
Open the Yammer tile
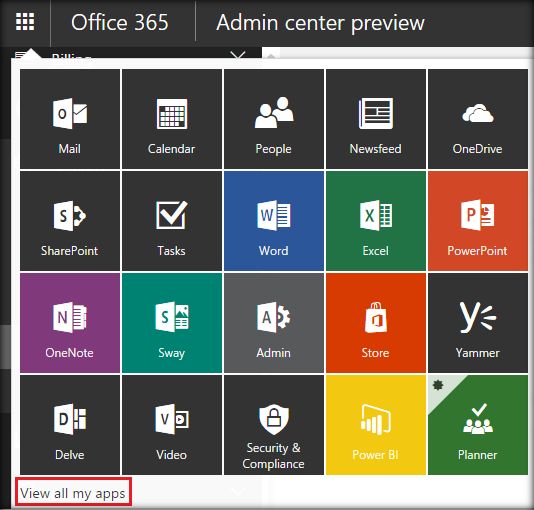tap(478, 323)
